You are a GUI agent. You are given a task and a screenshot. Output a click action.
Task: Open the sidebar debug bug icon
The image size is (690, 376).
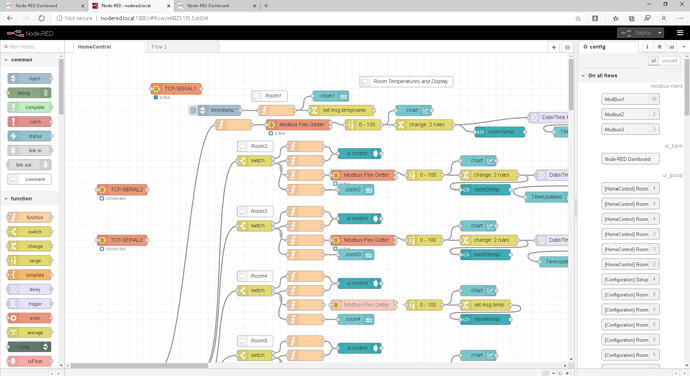click(659, 47)
